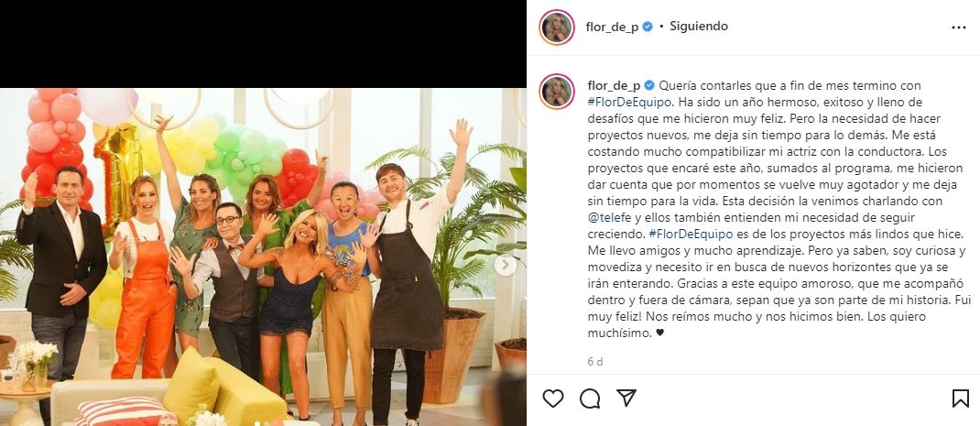Open comments via the speech bubble icon
Viewport: 980px width, 426px height.
[x=590, y=398]
